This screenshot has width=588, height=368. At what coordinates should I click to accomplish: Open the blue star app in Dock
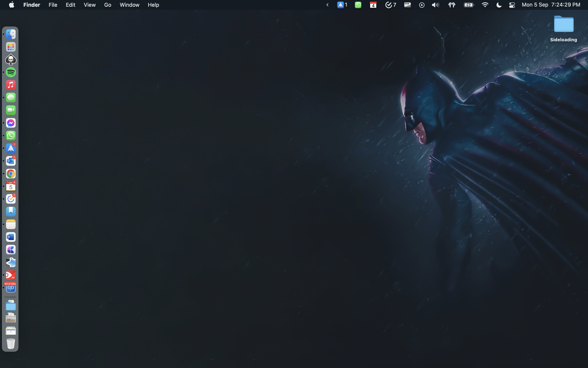click(x=11, y=262)
